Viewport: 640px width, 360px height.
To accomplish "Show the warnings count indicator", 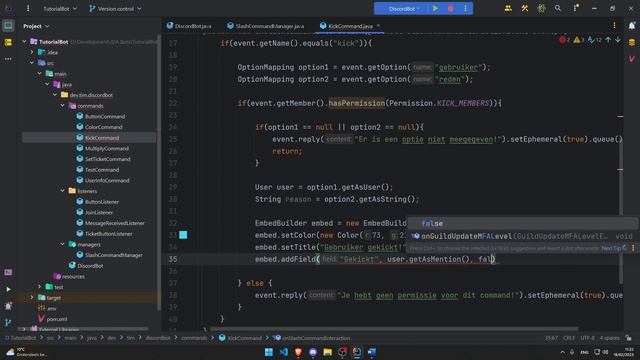I will click(578, 40).
